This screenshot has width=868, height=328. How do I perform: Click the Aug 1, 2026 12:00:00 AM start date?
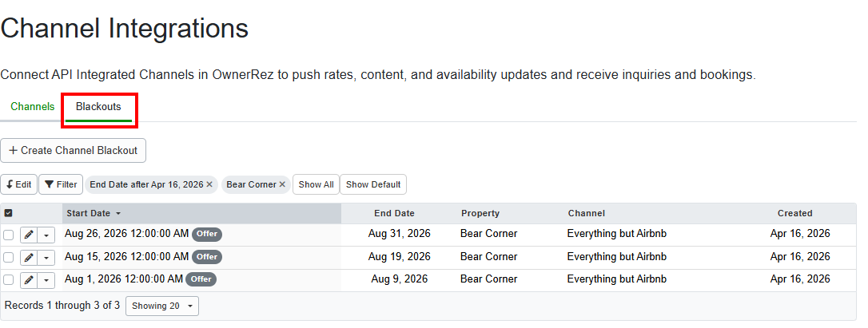[x=124, y=279]
